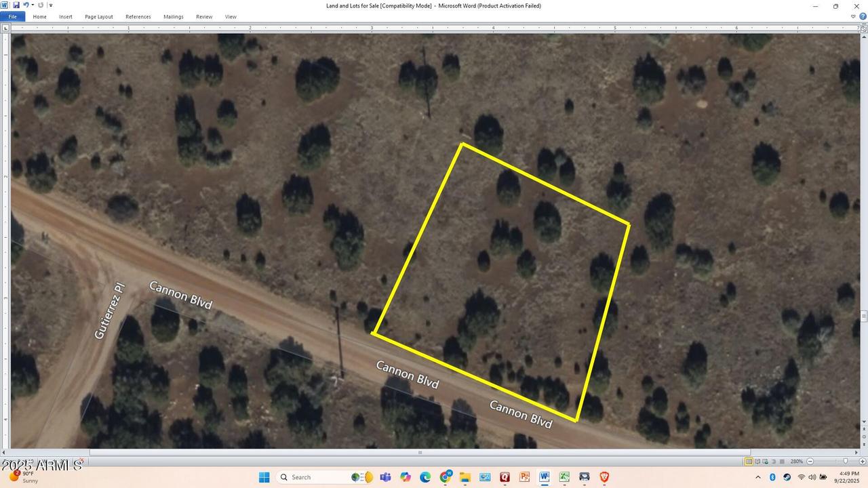Image resolution: width=868 pixels, height=488 pixels.
Task: Open the Insert ribbon tab
Action: (x=66, y=17)
